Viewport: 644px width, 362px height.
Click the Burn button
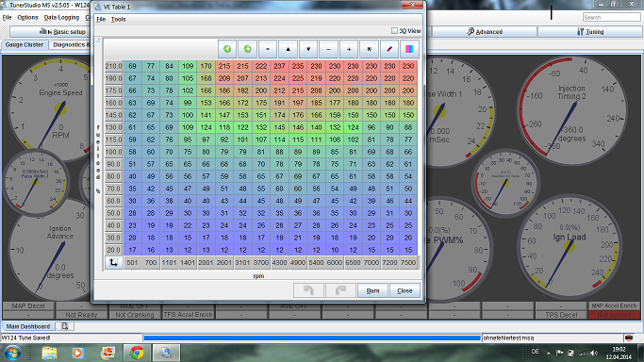pos(372,290)
